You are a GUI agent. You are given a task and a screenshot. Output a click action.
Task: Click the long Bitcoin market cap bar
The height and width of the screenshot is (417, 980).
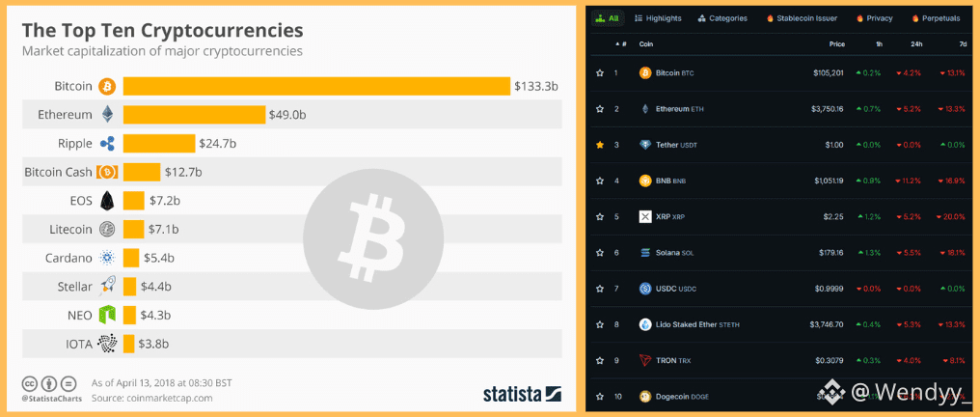[317, 86]
